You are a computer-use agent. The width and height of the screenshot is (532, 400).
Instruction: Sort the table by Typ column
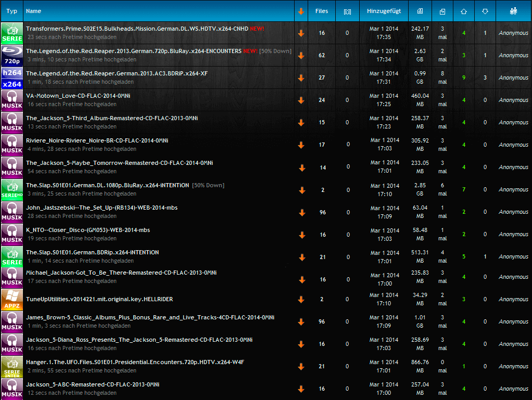pyautogui.click(x=11, y=11)
